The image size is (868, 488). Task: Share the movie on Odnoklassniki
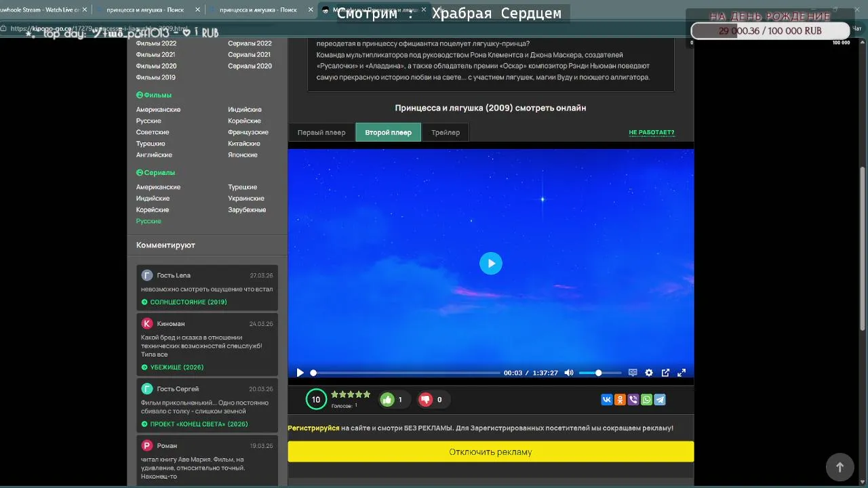click(x=620, y=400)
